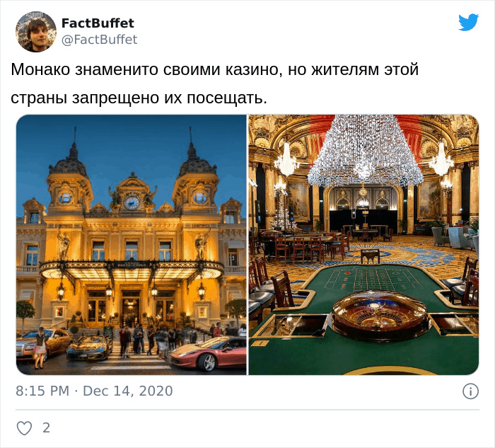Click the green betting layout on table
This screenshot has width=495, height=448.
368,279
